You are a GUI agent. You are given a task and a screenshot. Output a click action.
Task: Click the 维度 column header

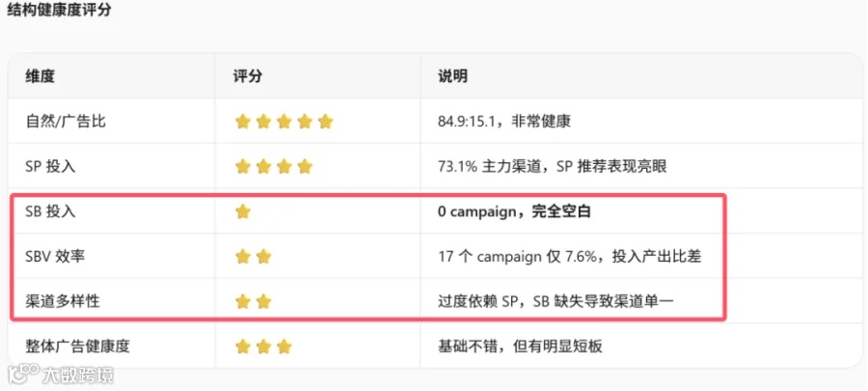40,76
